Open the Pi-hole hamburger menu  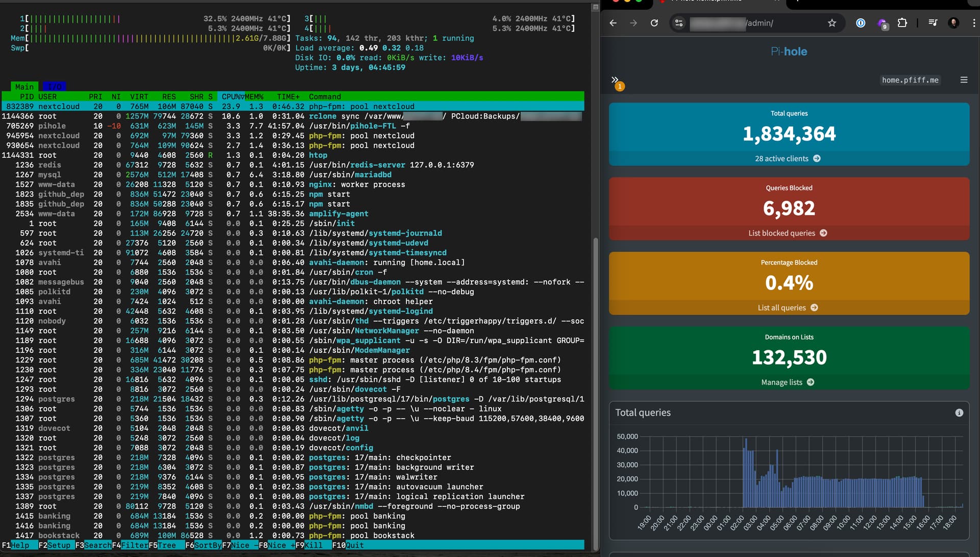pos(964,80)
